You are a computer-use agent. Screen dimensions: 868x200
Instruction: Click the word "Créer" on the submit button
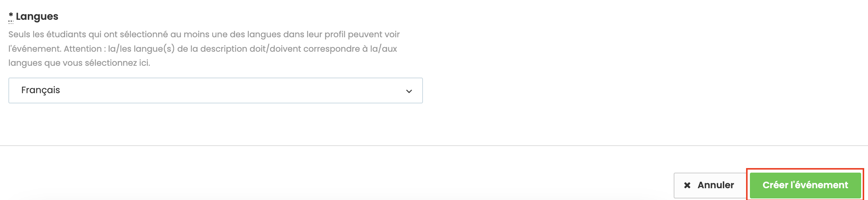coord(775,185)
